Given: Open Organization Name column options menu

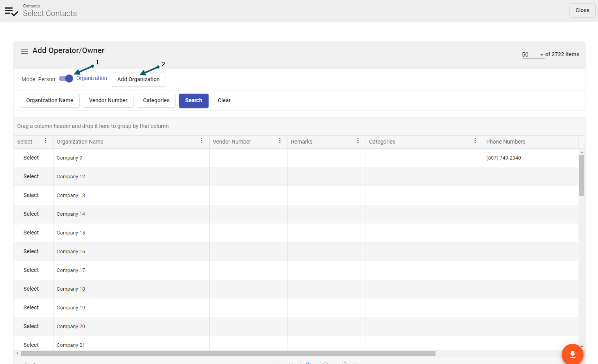Looking at the screenshot, I should [202, 141].
